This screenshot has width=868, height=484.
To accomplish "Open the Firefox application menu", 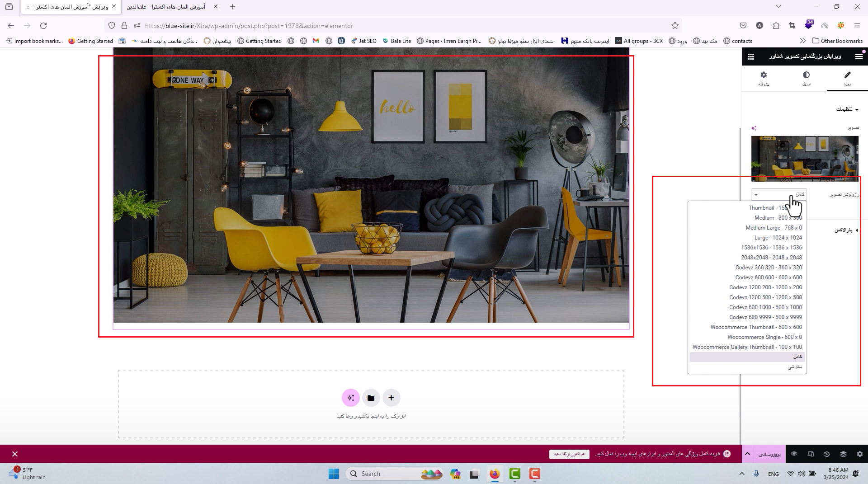I will point(857,26).
